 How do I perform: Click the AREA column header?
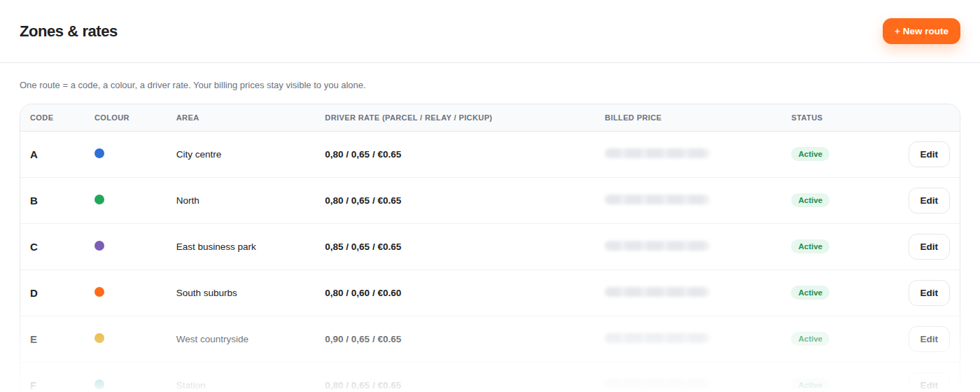pyautogui.click(x=188, y=118)
